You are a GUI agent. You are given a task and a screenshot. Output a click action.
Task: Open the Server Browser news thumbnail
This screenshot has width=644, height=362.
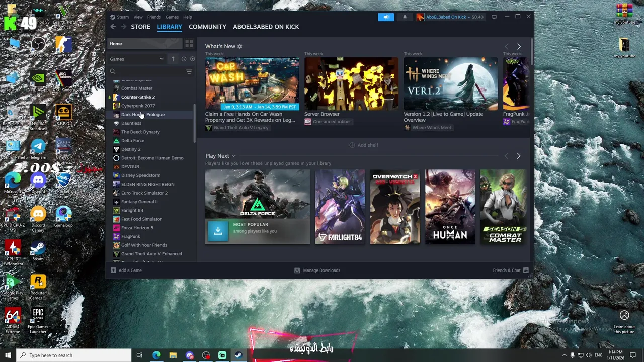pyautogui.click(x=351, y=83)
